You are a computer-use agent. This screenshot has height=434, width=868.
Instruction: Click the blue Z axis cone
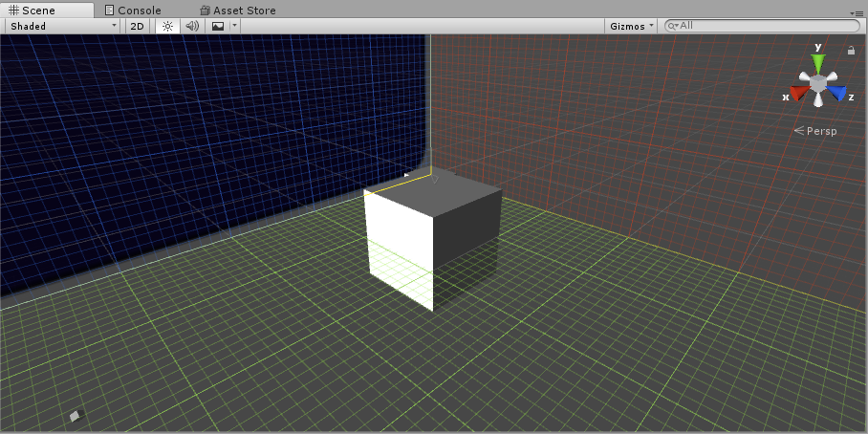tap(837, 93)
